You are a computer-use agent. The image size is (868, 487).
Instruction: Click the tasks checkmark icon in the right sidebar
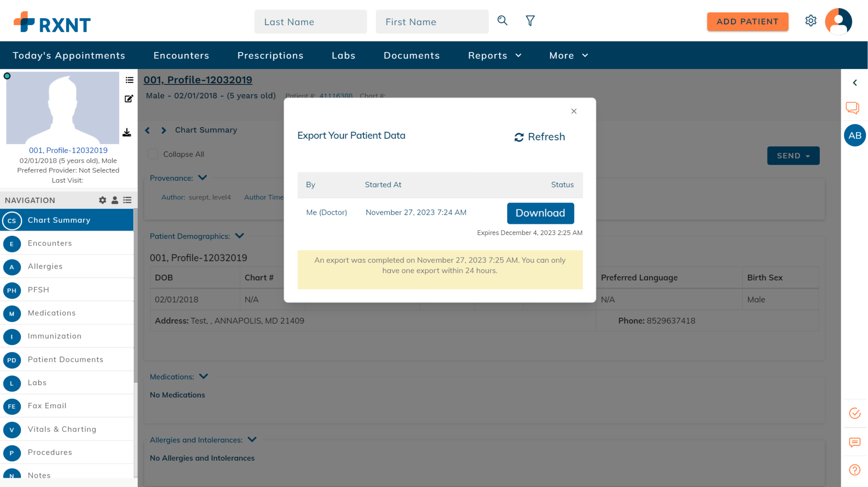[x=855, y=413]
